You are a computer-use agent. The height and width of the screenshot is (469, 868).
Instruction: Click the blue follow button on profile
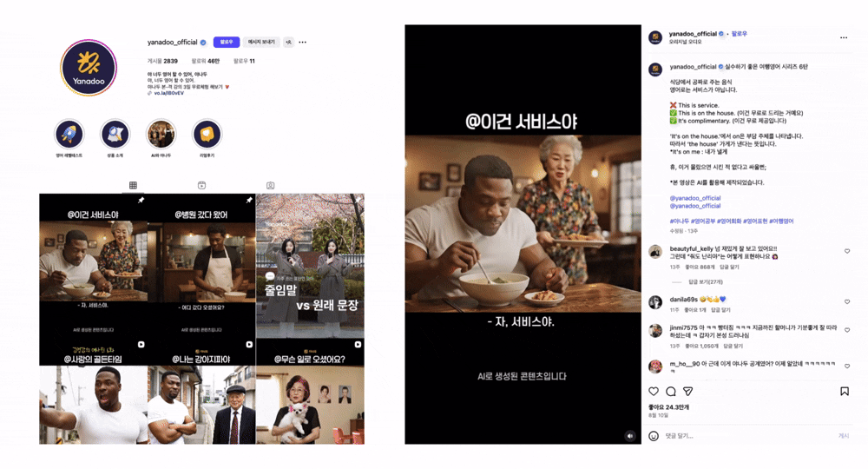[227, 42]
